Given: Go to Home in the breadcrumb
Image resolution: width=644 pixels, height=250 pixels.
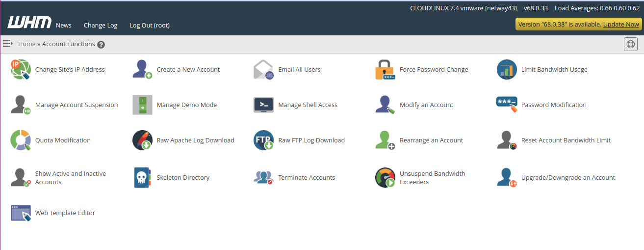Looking at the screenshot, I should pyautogui.click(x=26, y=44).
